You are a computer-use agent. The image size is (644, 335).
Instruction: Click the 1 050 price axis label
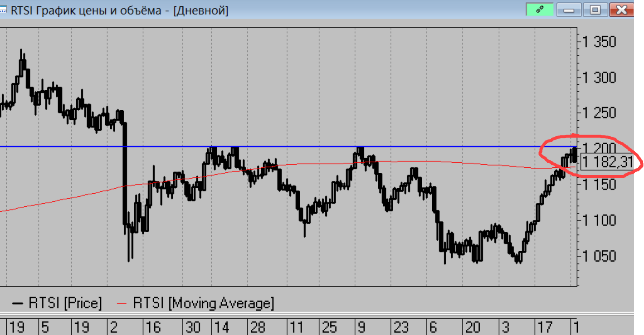[x=599, y=256]
